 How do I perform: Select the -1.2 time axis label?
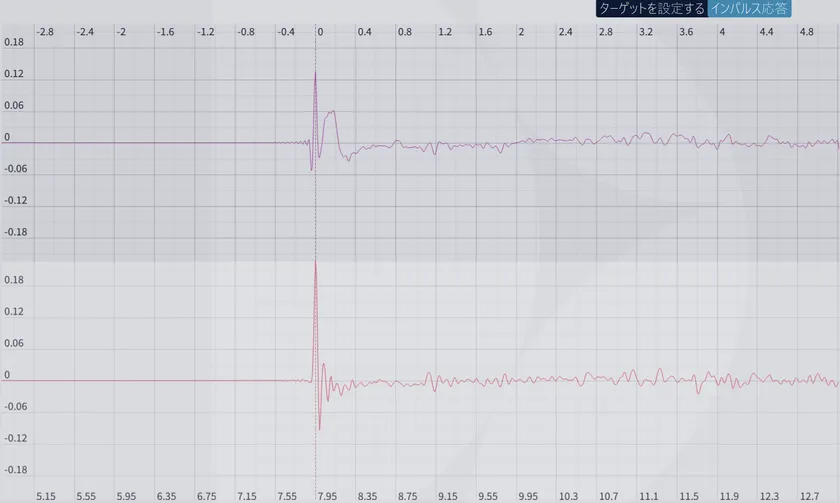206,32
